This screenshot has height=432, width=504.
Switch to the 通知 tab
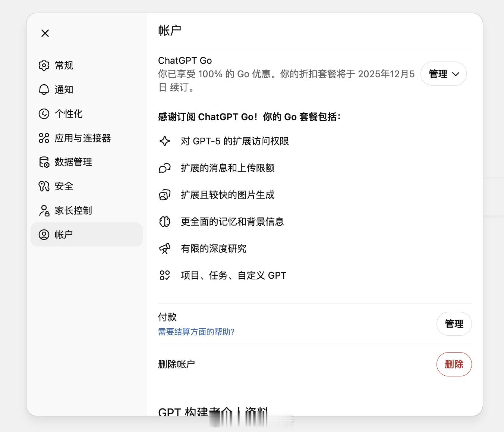coord(86,90)
